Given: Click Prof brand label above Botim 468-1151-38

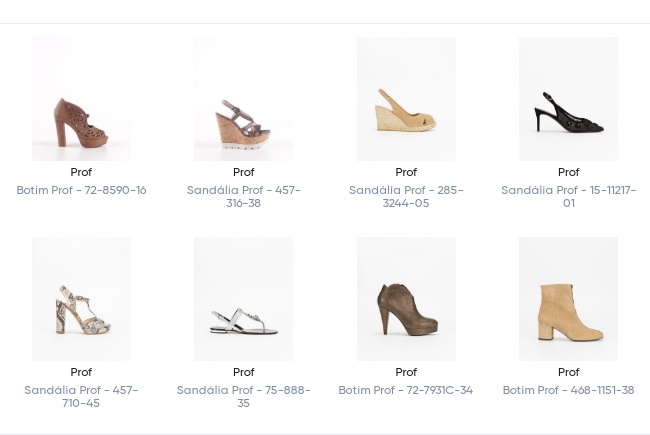Looking at the screenshot, I should pyautogui.click(x=568, y=372).
